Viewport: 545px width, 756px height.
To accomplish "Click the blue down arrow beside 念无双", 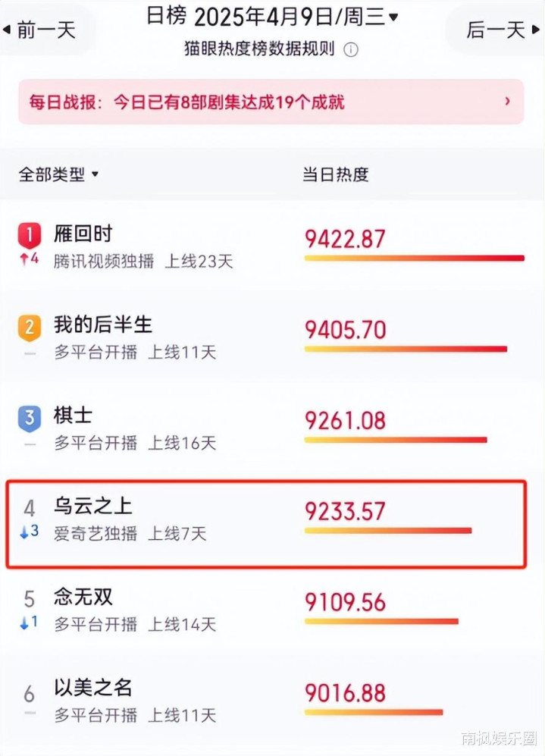I will [x=23, y=623].
